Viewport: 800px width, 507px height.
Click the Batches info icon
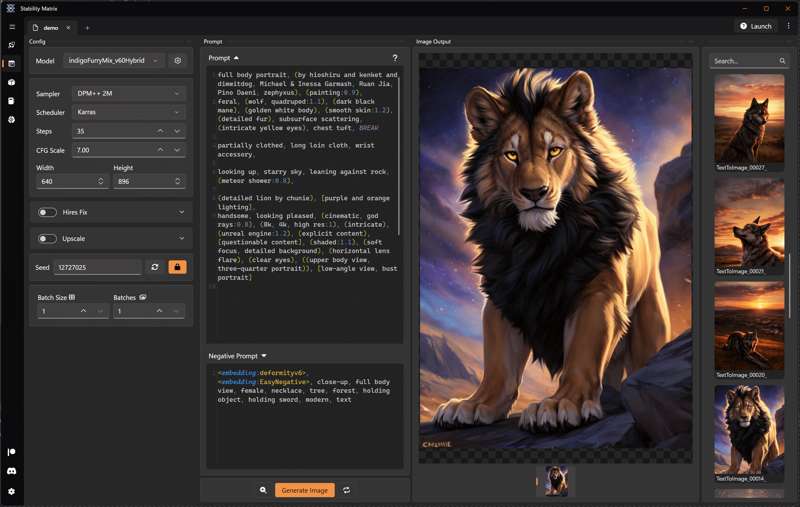pyautogui.click(x=143, y=297)
